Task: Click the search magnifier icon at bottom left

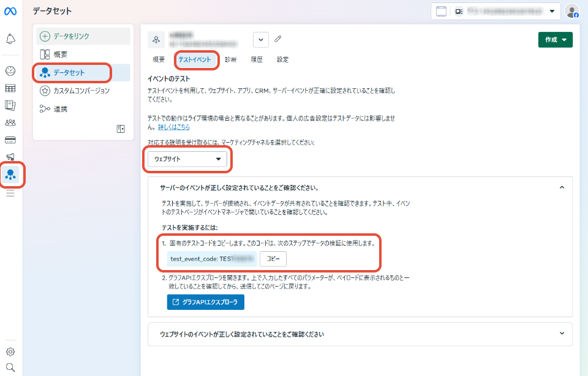Action: click(10, 367)
